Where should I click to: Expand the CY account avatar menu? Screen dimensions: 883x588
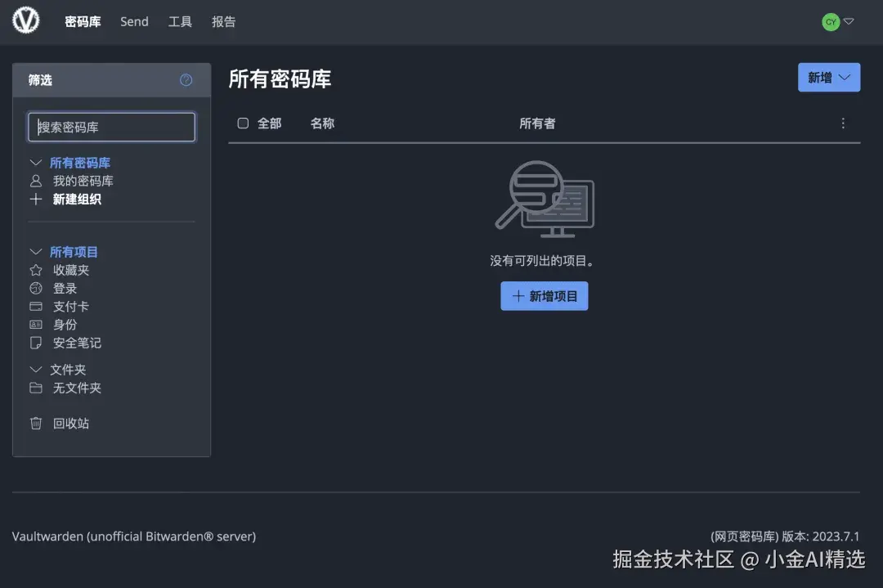(x=838, y=22)
